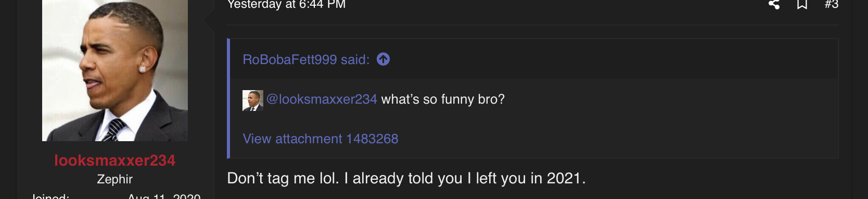Click the reply text 'Don't tag me lol'
The width and height of the screenshot is (868, 199).
click(x=283, y=178)
